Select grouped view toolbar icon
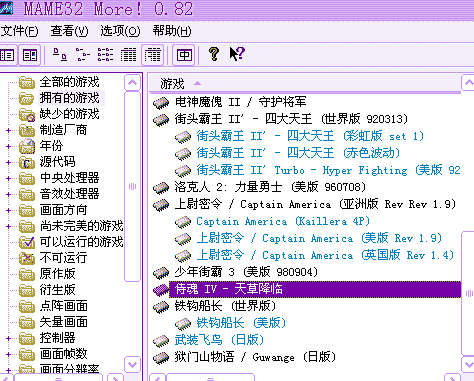The height and width of the screenshot is (381, 474). [152, 55]
